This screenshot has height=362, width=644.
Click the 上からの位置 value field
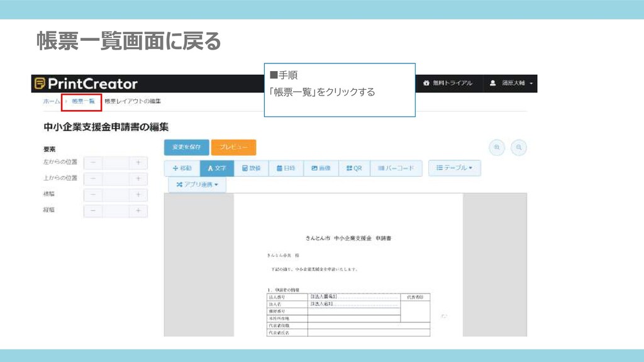pos(116,178)
